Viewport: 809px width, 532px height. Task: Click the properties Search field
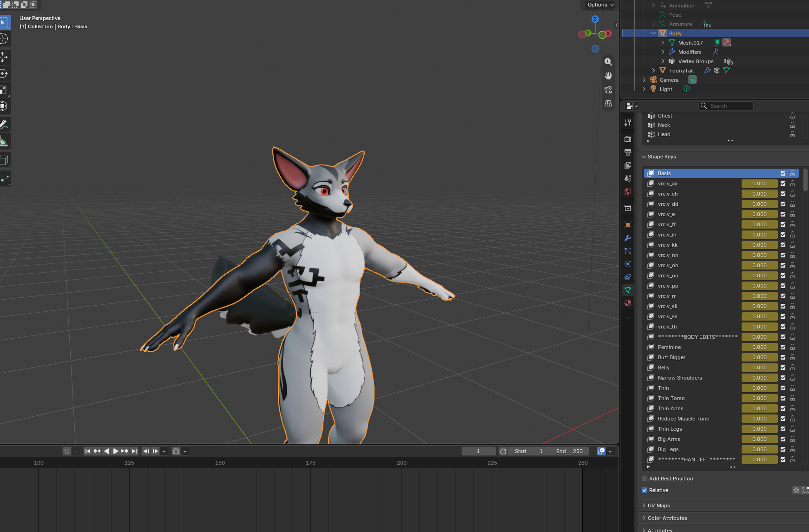726,106
